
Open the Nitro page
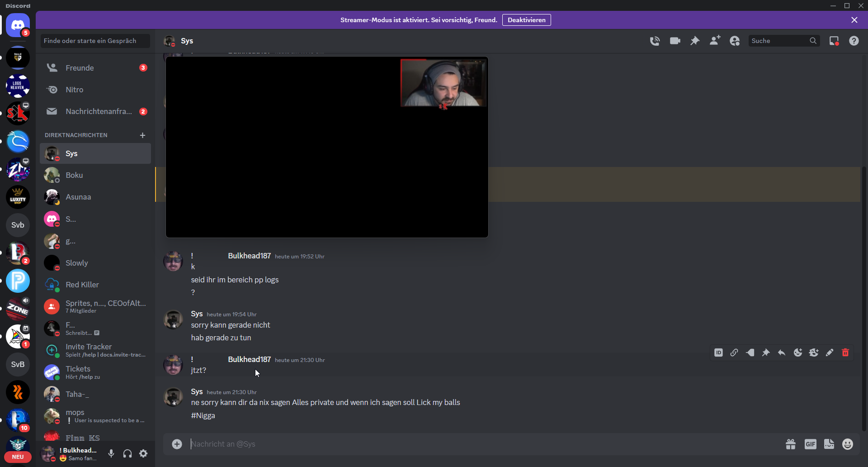pyautogui.click(x=75, y=90)
